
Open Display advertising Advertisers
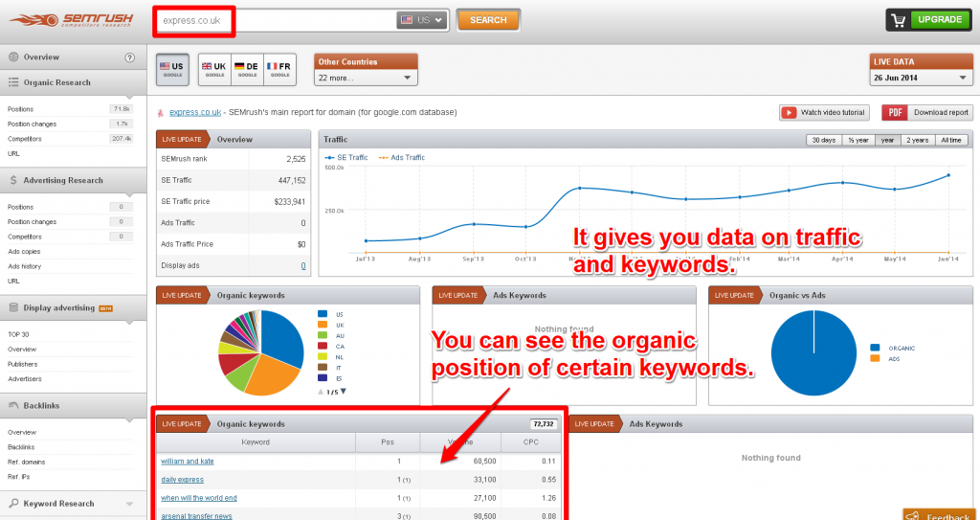tap(24, 379)
